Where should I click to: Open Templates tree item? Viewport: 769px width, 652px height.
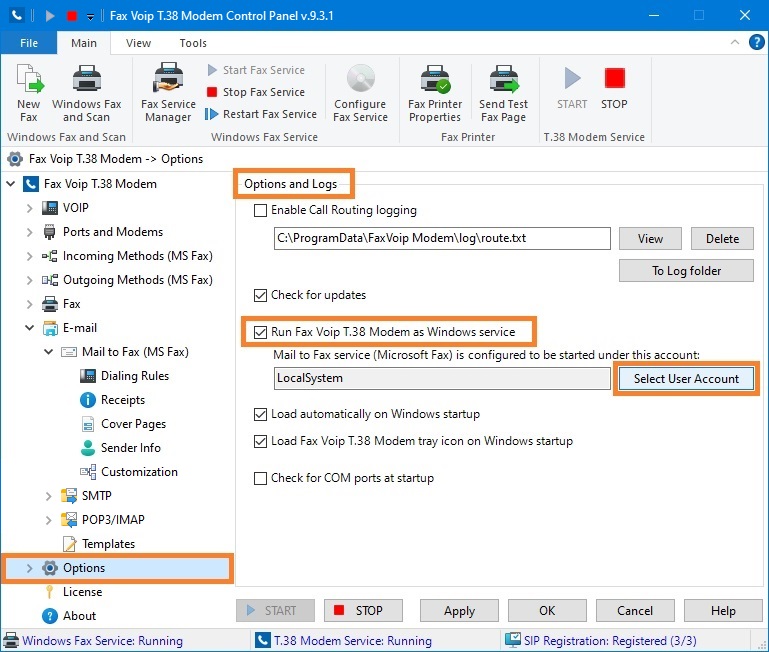tap(108, 544)
